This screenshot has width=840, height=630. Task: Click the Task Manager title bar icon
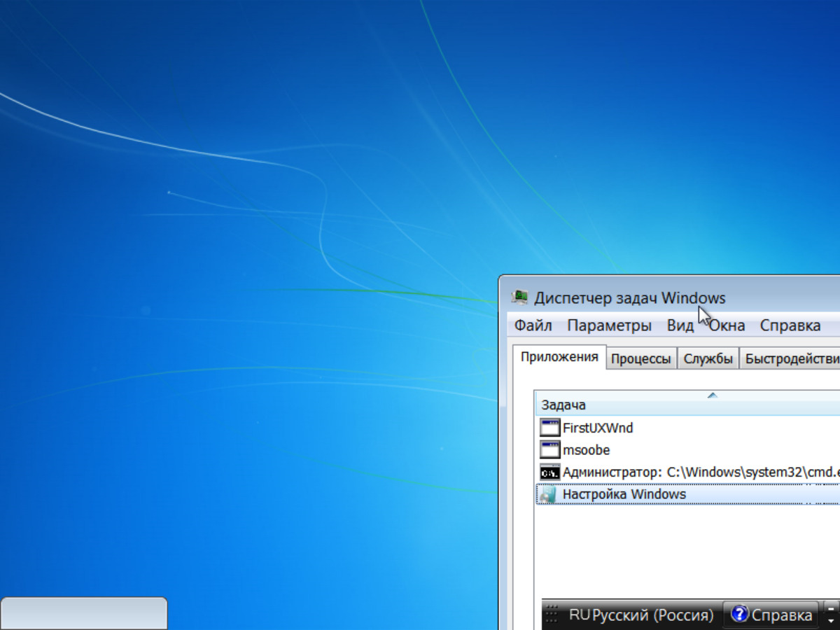pyautogui.click(x=519, y=297)
